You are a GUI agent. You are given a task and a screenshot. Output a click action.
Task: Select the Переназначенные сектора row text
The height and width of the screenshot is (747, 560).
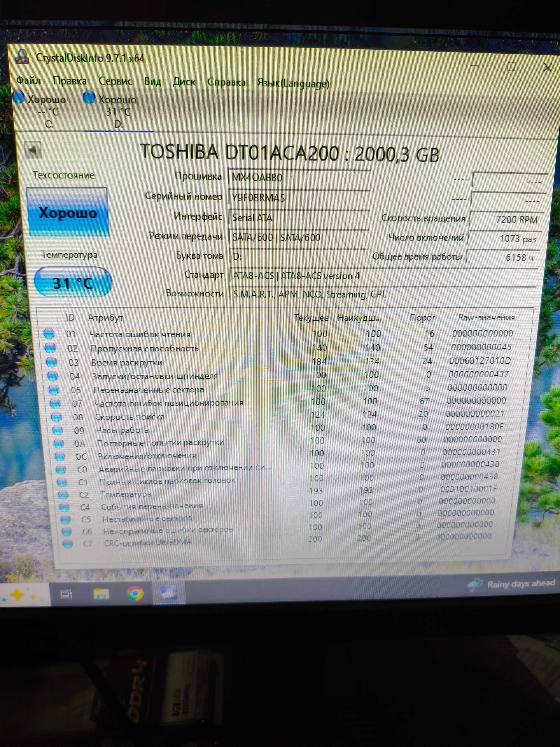tap(148, 390)
